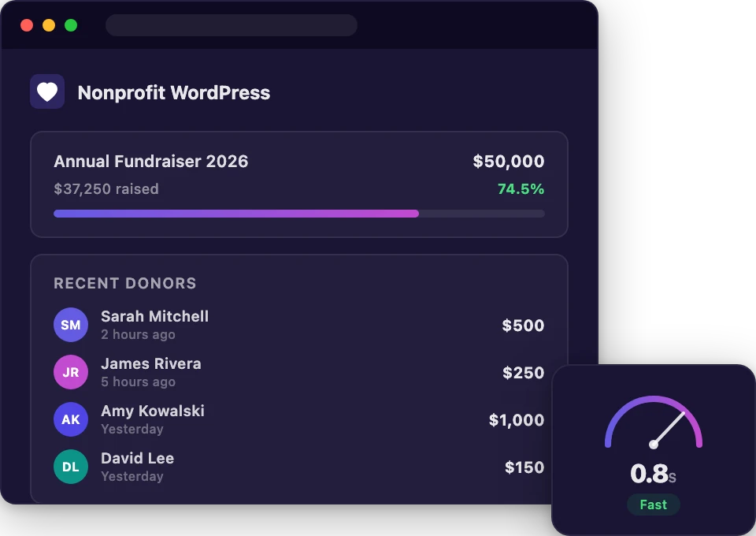
Task: Toggle the Fast performance badge
Action: pyautogui.click(x=653, y=504)
